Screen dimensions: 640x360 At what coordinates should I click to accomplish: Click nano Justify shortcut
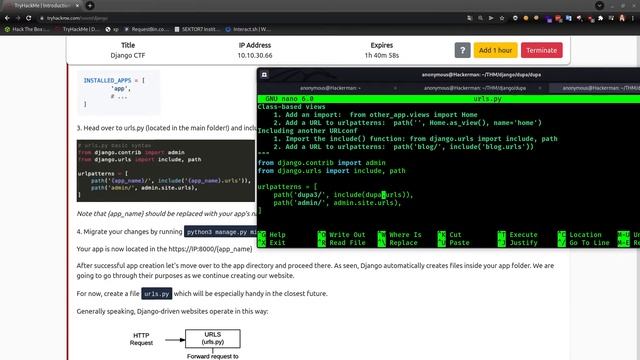[518, 243]
